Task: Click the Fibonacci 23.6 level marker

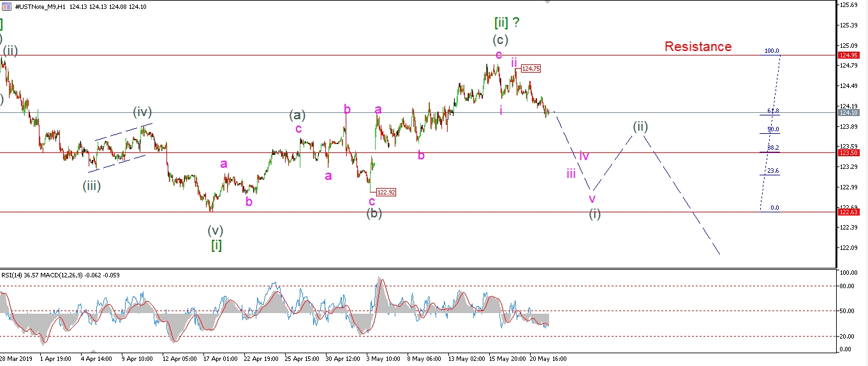Action: pos(773,171)
